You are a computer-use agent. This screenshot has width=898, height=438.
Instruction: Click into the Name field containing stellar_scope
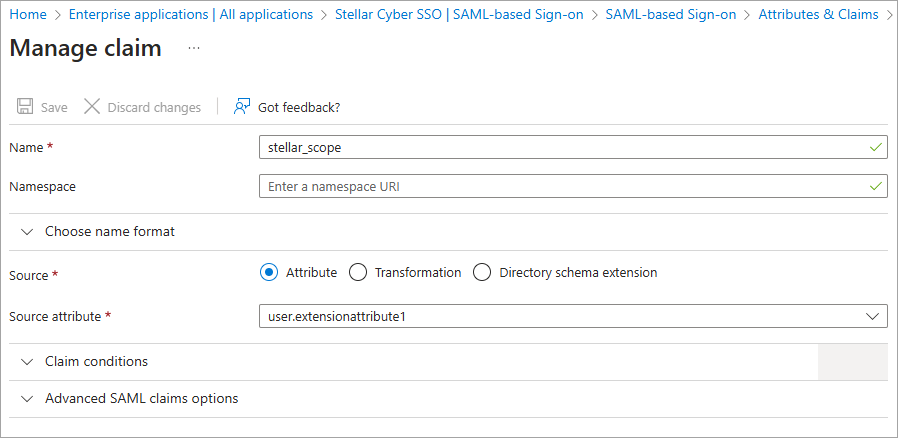pyautogui.click(x=560, y=147)
